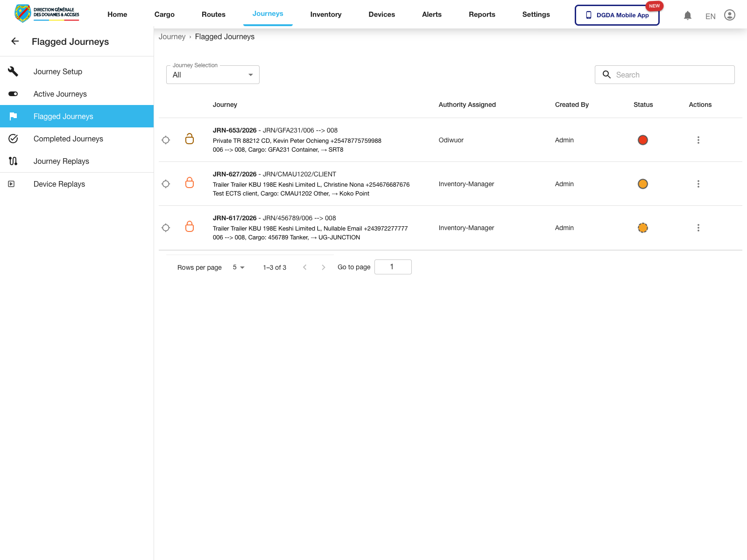Image resolution: width=747 pixels, height=560 pixels.
Task: Open Active Journeys in the sidebar
Action: (60, 94)
